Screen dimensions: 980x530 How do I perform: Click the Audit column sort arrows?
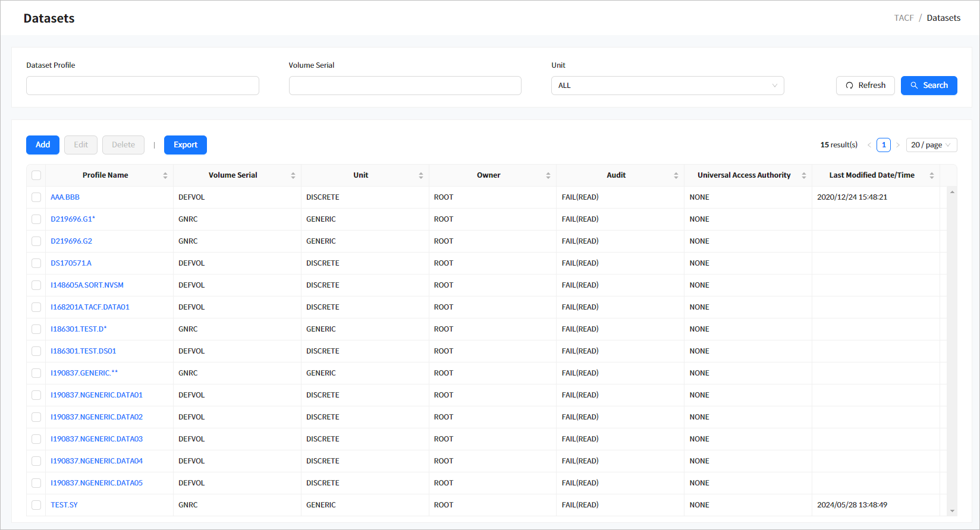pyautogui.click(x=676, y=175)
